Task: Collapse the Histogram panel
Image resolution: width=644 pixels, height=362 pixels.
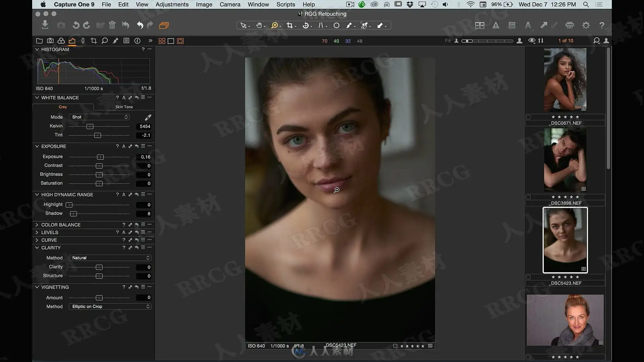Action: (x=37, y=49)
